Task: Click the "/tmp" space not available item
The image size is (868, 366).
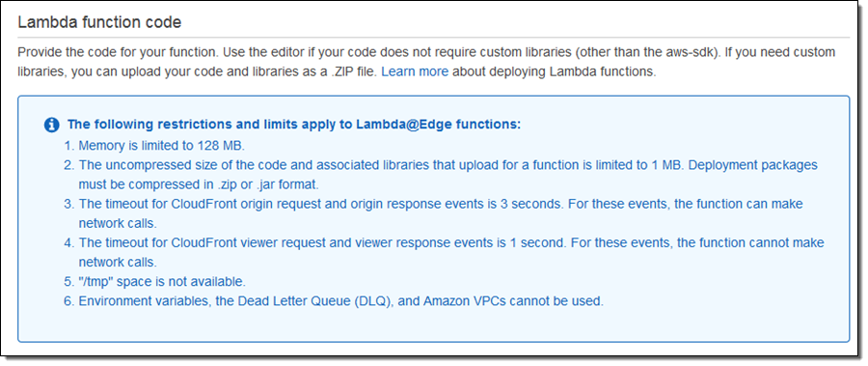Action: 154,282
